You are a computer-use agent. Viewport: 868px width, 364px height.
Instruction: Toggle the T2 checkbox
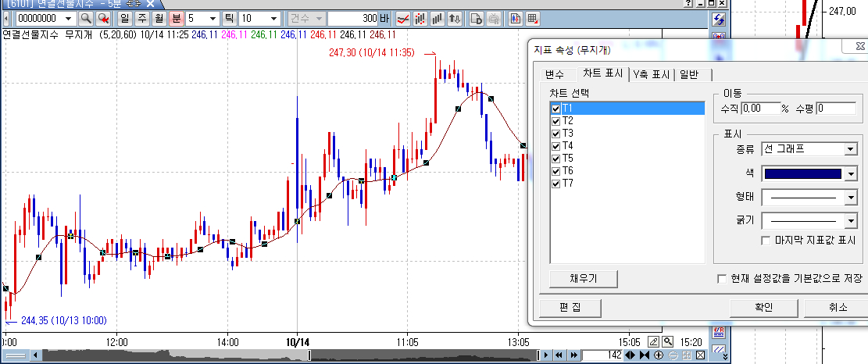(x=555, y=121)
